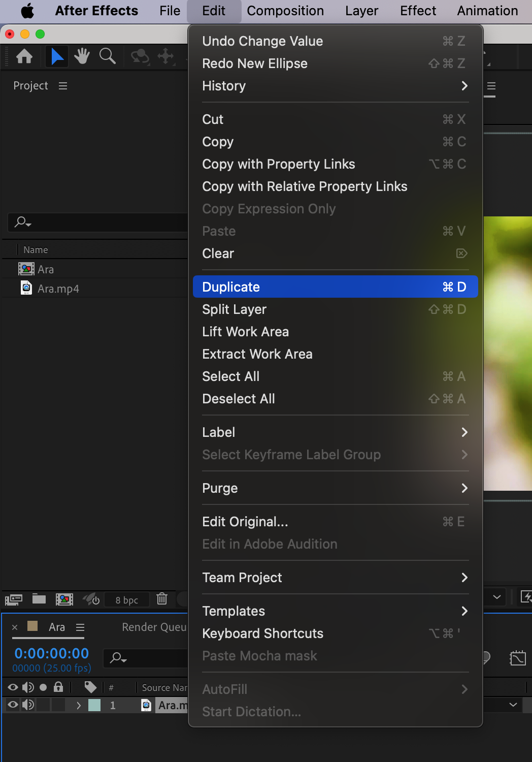The height and width of the screenshot is (762, 532).
Task: Click the Project panel search field
Action: point(102,222)
